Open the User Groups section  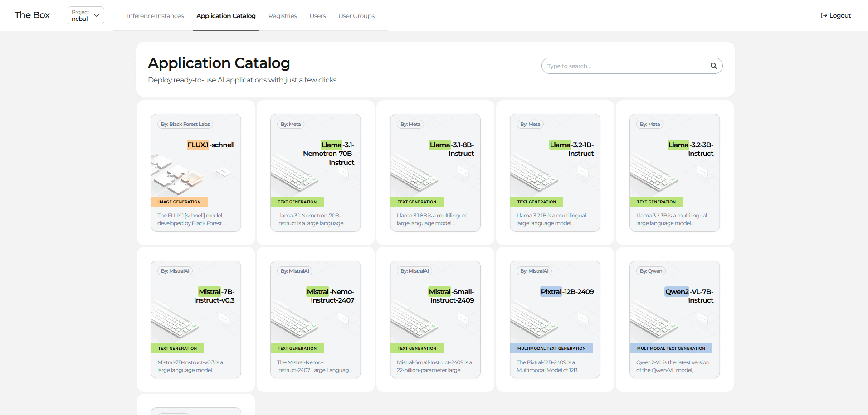tap(356, 15)
